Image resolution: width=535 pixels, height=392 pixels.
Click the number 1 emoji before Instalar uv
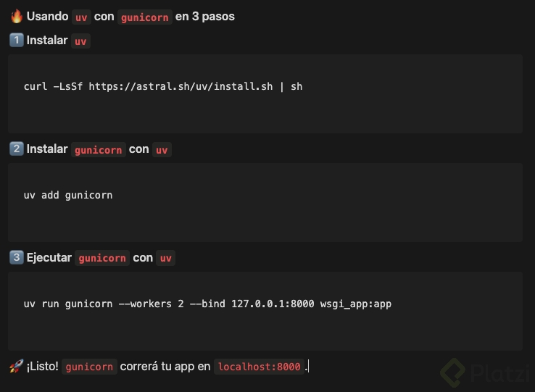[16, 41]
